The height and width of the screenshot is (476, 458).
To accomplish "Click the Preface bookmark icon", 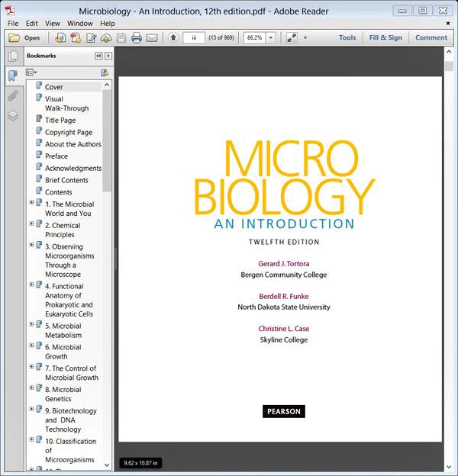I will tap(39, 154).
